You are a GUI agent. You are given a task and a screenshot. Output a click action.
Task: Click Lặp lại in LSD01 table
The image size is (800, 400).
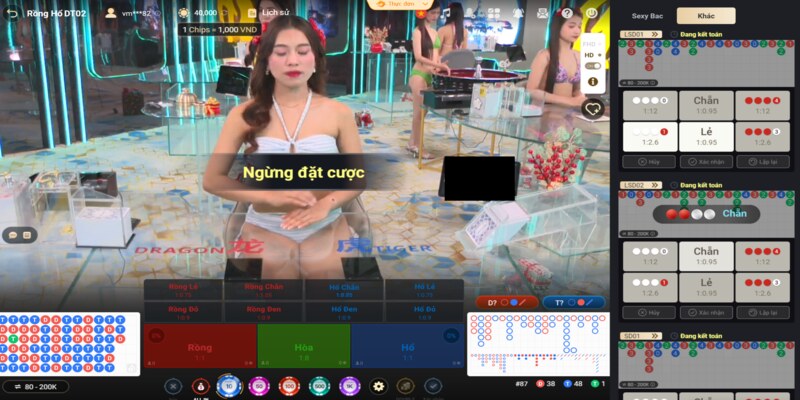coord(763,162)
